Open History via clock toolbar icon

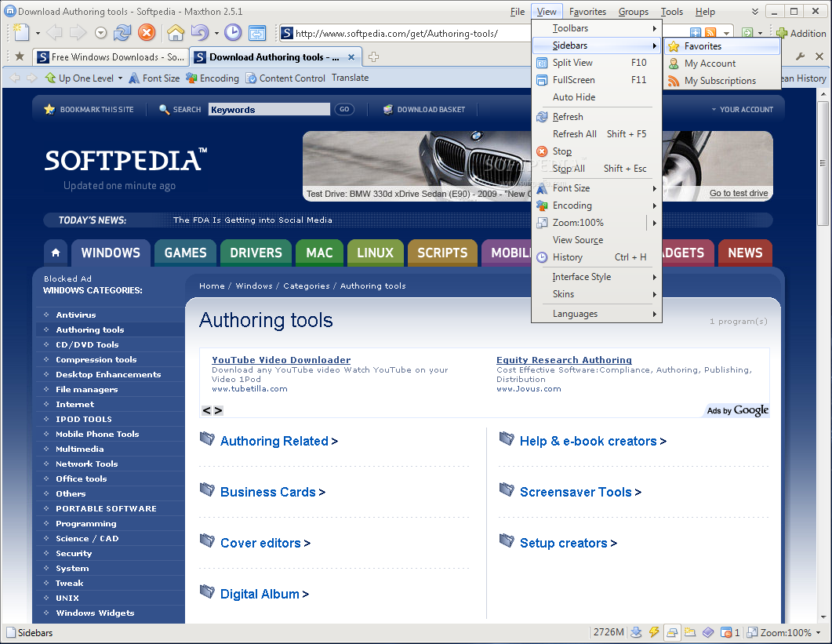232,33
